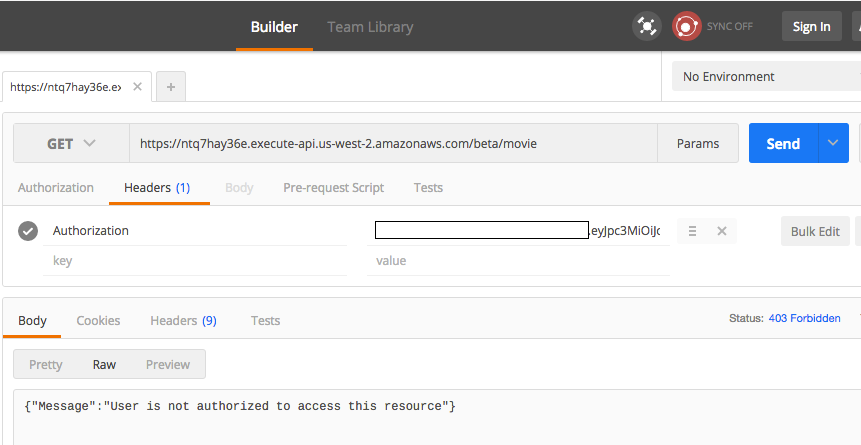The image size is (861, 445).
Task: Switch to the Builder tab
Action: 274,27
